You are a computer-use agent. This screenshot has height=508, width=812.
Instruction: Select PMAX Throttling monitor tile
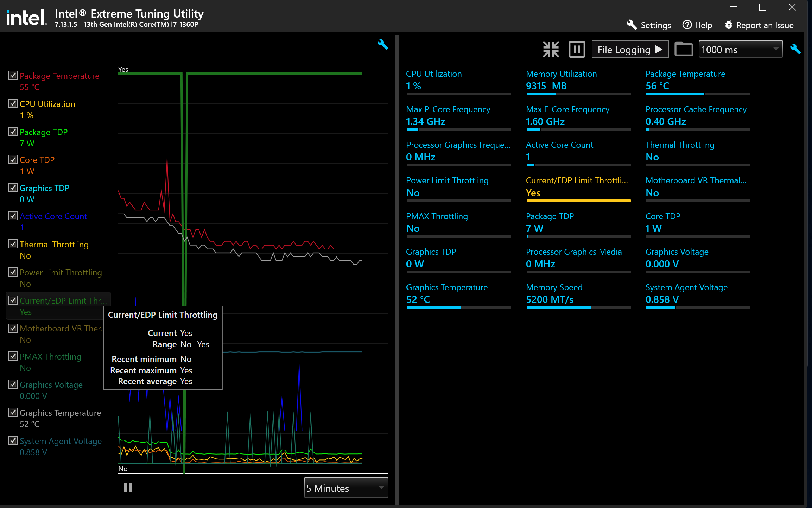[458, 225]
